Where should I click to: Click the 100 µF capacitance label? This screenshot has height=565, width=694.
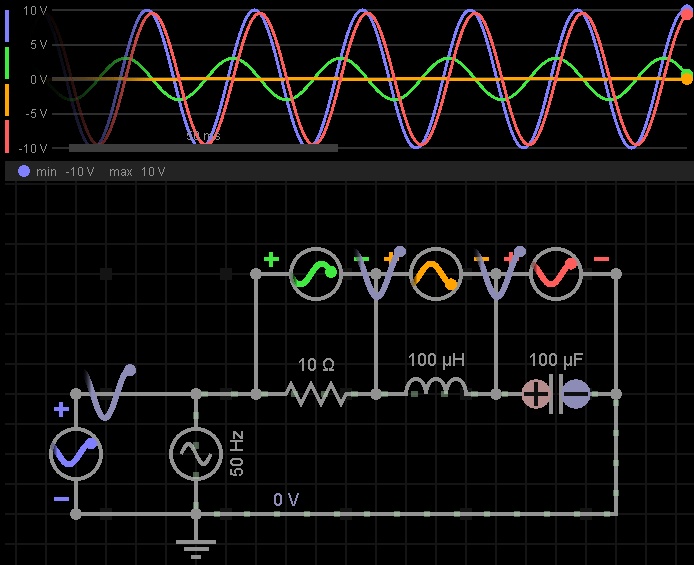coord(558,360)
